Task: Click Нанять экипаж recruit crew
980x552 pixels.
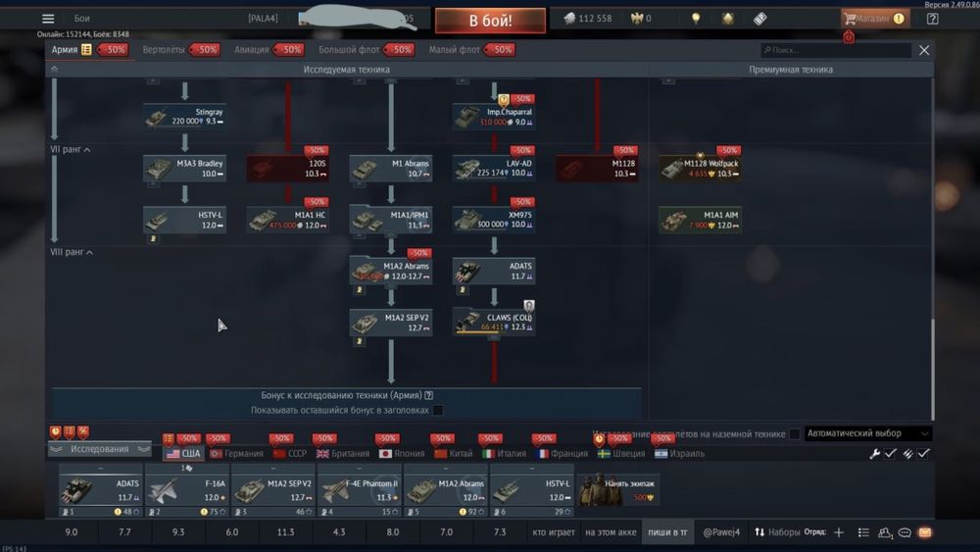Action: pyautogui.click(x=619, y=490)
